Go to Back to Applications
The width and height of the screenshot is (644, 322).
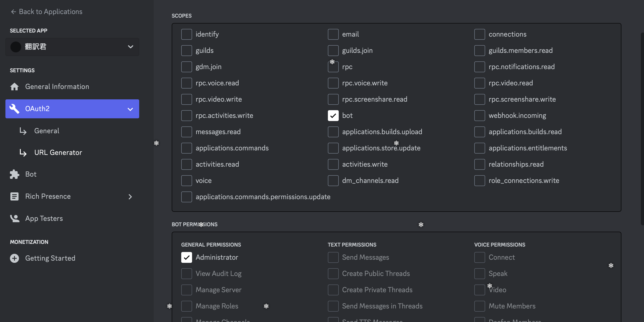point(50,12)
